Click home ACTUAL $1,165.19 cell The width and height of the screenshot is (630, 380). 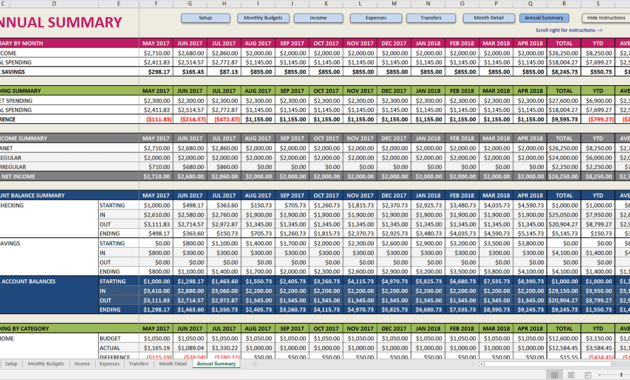click(x=156, y=348)
